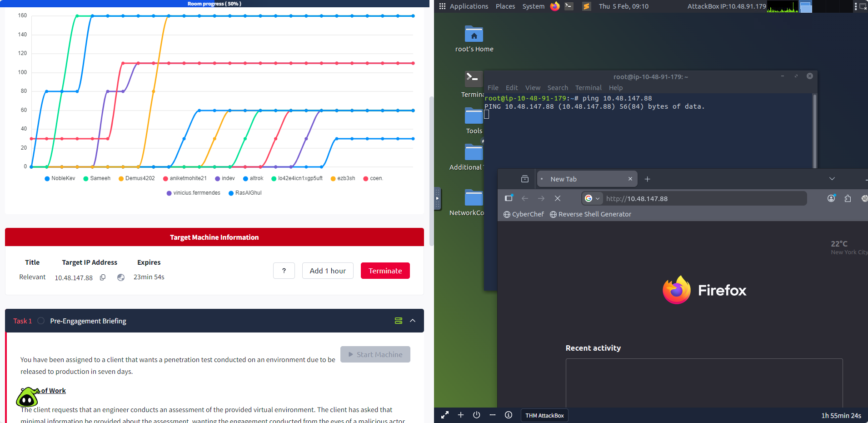This screenshot has height=423, width=868.
Task: Open the search engine dropdown in URL bar
Action: [x=593, y=198]
